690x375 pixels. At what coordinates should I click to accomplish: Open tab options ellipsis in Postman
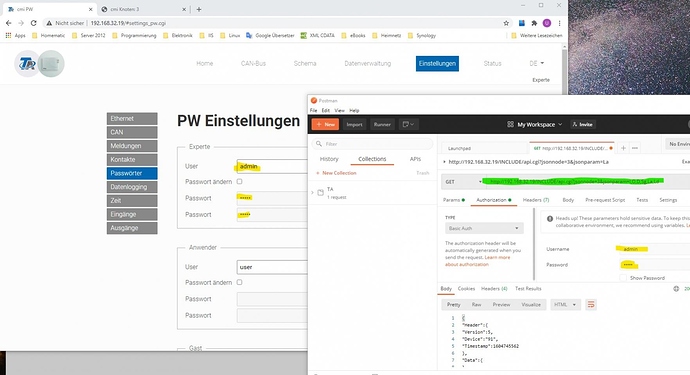635,148
